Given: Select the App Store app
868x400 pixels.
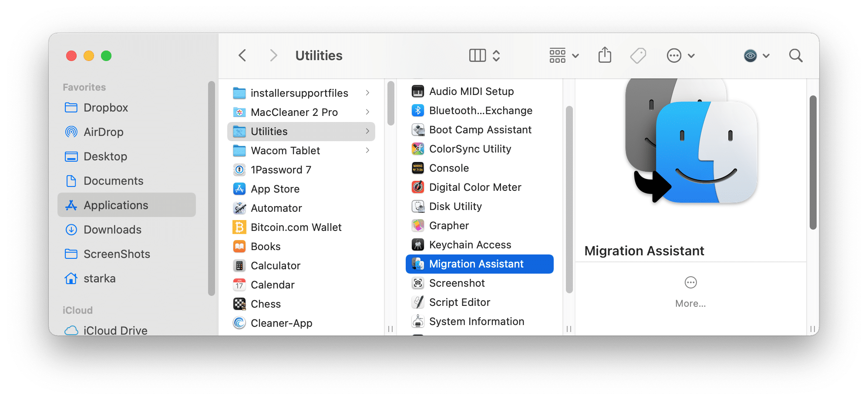Looking at the screenshot, I should (301, 189).
